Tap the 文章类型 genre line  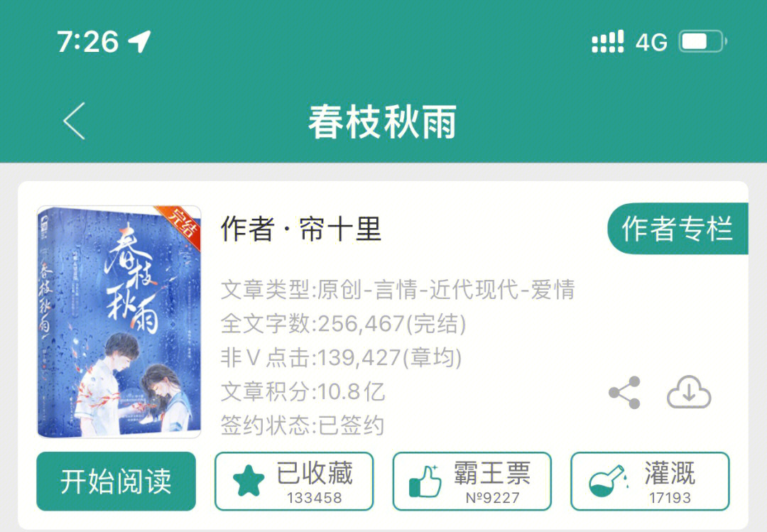pos(398,289)
